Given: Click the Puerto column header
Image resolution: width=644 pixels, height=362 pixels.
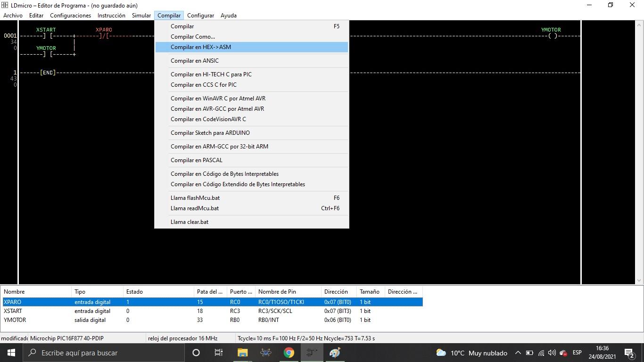Looking at the screenshot, I should [242, 292].
